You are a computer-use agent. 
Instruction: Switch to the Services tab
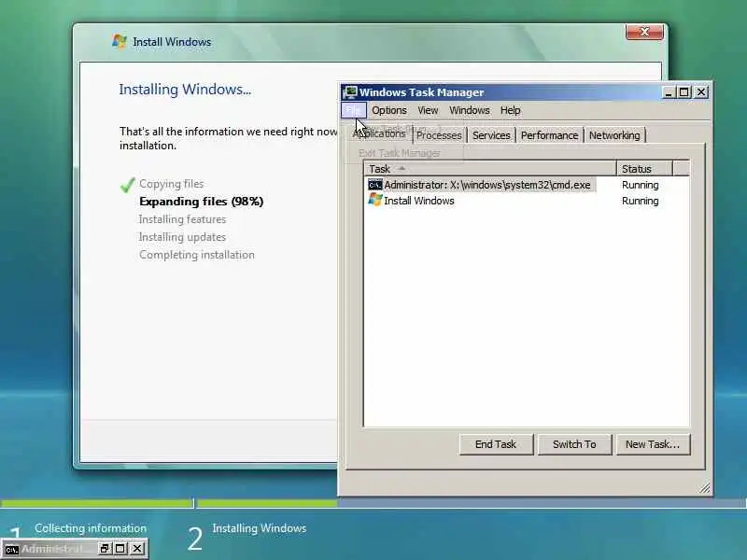tap(491, 135)
